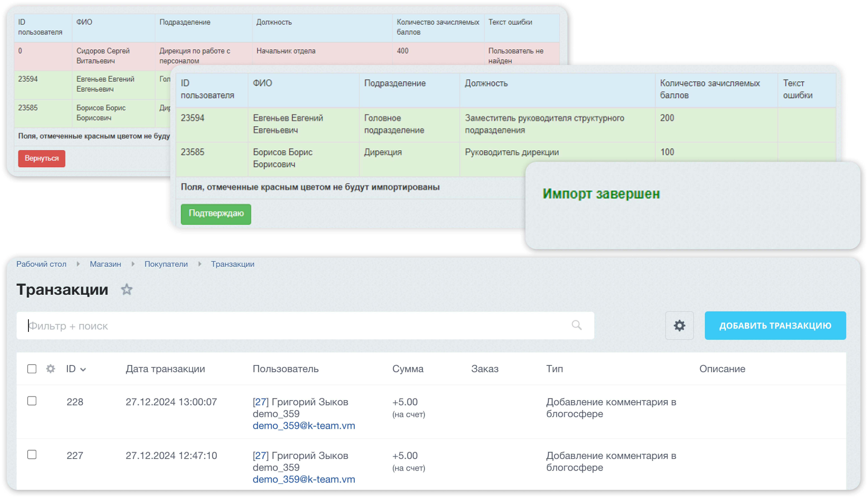Click Заместитель руководителя структурного подразделения cell

pos(544,124)
